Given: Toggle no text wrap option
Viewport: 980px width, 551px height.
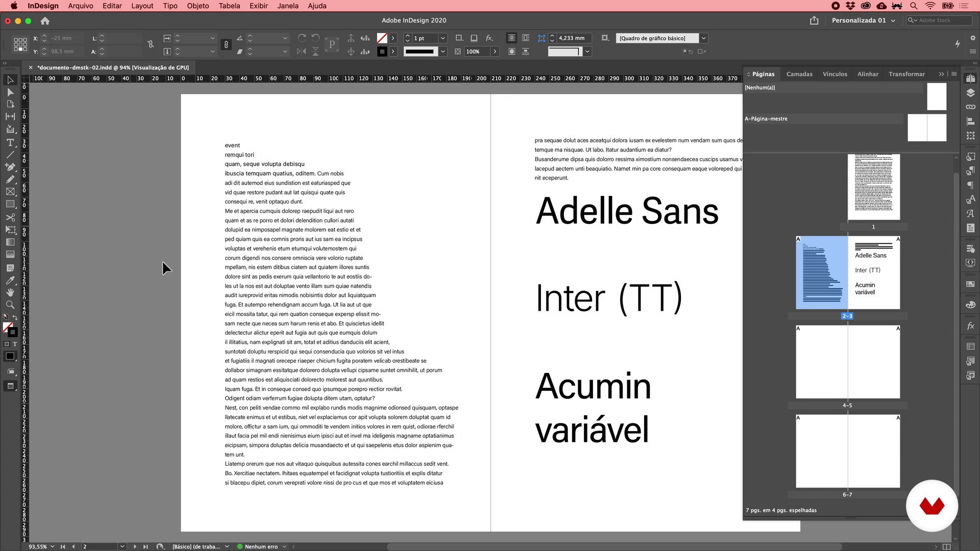Looking at the screenshot, I should (x=511, y=38).
